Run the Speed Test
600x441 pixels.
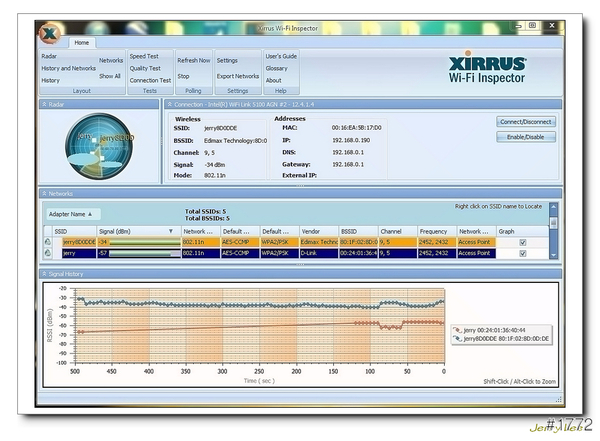pyautogui.click(x=144, y=59)
